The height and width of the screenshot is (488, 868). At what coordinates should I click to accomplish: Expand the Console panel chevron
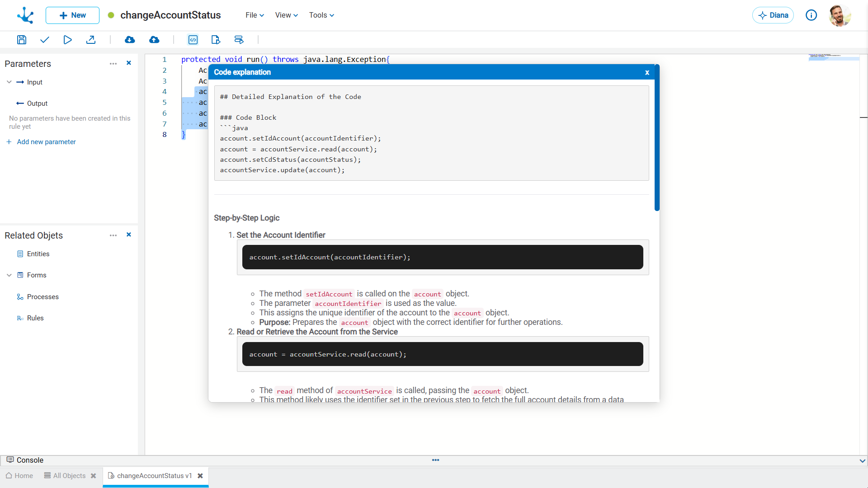tap(862, 460)
